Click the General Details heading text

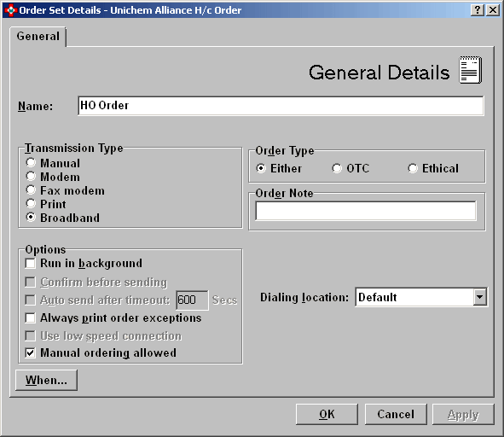pyautogui.click(x=379, y=72)
